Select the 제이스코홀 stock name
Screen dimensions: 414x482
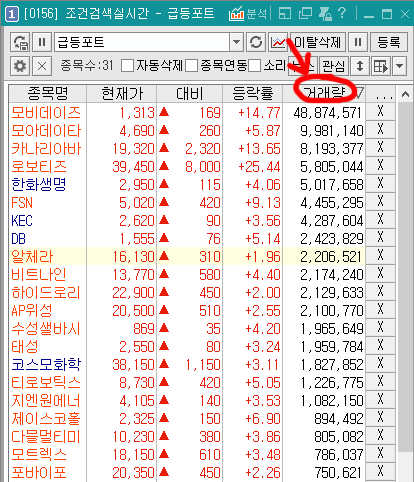[46, 419]
